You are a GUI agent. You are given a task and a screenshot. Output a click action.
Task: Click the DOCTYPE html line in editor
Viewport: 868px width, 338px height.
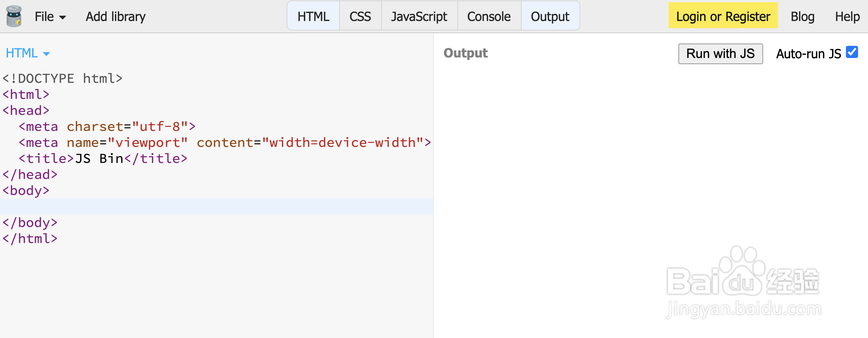click(x=62, y=78)
